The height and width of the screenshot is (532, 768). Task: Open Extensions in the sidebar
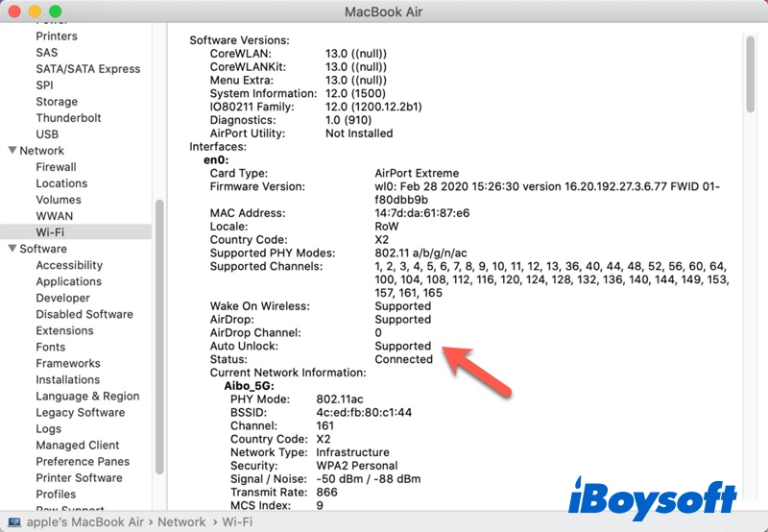[64, 330]
